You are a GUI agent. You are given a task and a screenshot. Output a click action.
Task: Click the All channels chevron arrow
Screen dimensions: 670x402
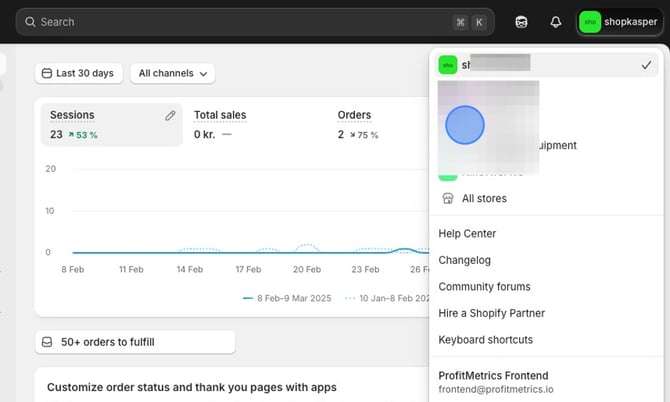(x=203, y=74)
